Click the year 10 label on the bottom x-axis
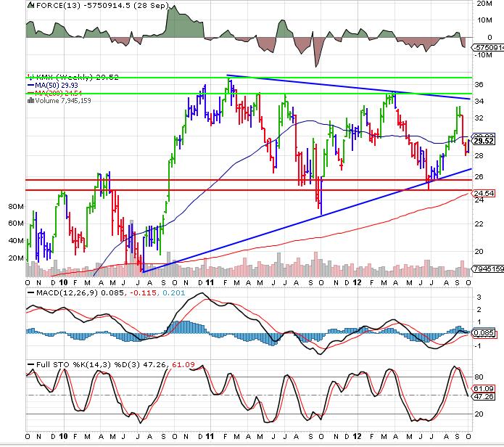This screenshot has height=447, width=504. (x=64, y=436)
